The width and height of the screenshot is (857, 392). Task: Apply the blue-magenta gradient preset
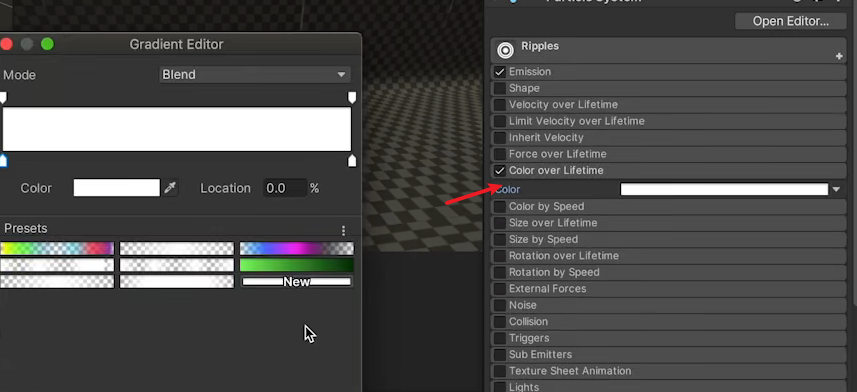click(x=297, y=249)
